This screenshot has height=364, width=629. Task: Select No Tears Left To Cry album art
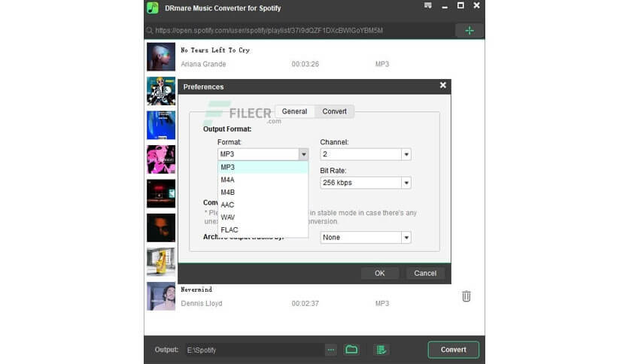[161, 56]
